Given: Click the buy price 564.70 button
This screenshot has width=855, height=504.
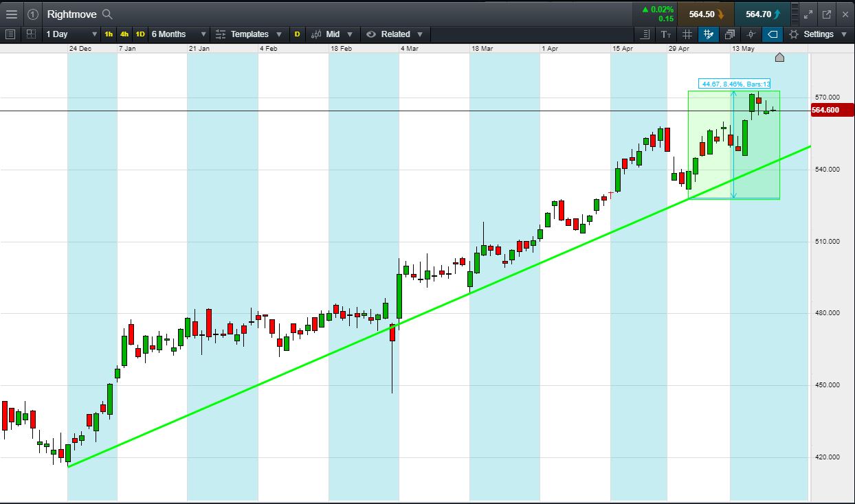Looking at the screenshot, I should point(762,14).
